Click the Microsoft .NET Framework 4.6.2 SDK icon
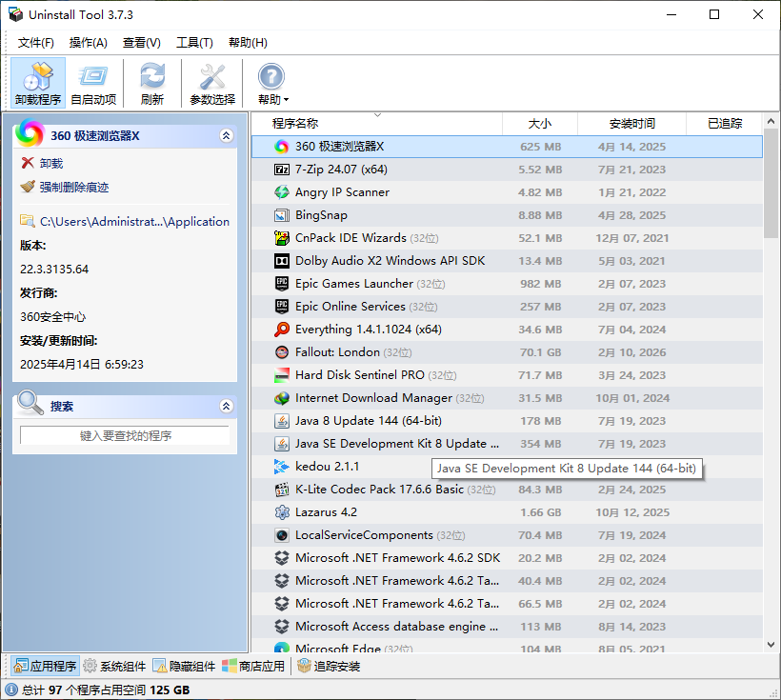The image size is (781, 700). [281, 558]
